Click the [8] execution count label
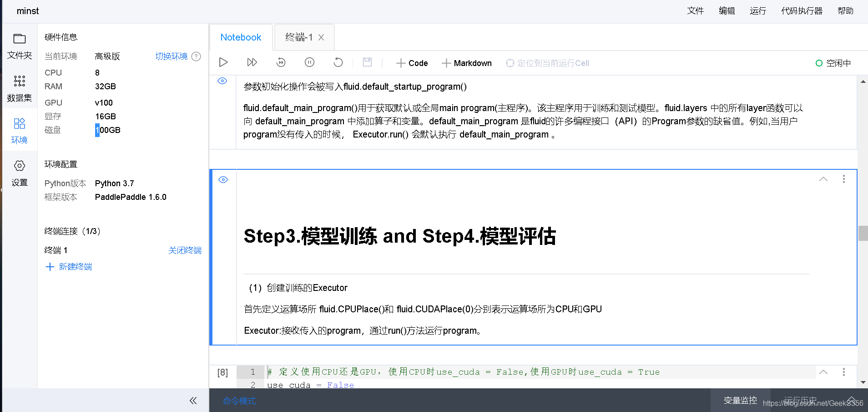Screen dimensions: 868x412 pos(222,372)
